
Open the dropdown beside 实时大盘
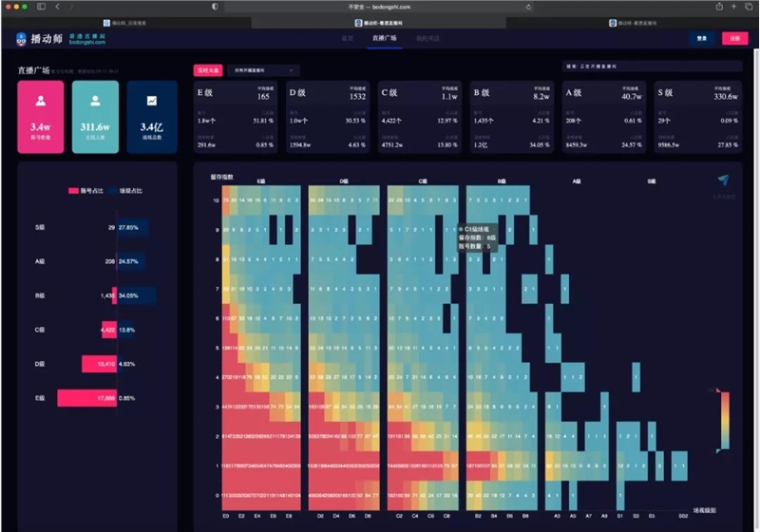(263, 69)
